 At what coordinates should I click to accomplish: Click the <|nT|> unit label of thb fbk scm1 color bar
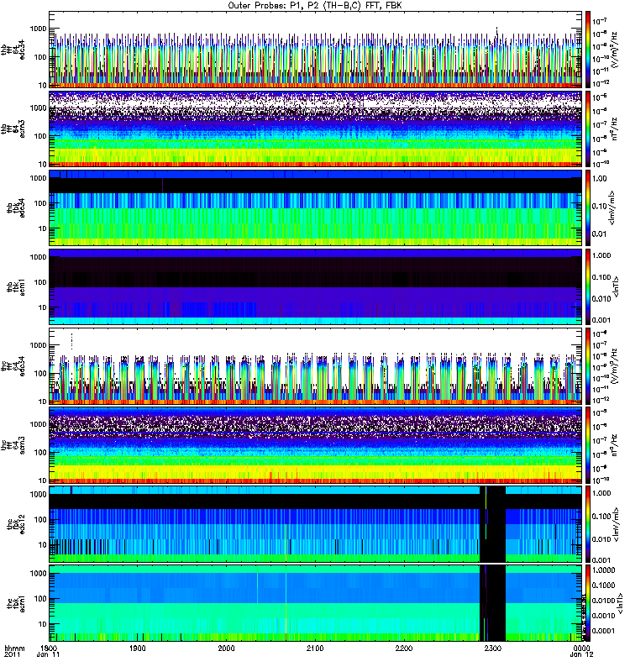point(616,286)
